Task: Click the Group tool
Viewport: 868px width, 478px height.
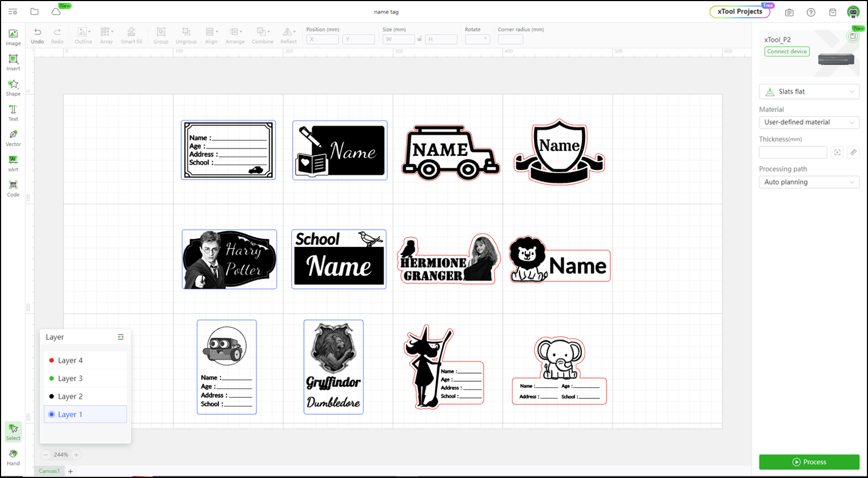Action: pyautogui.click(x=161, y=35)
